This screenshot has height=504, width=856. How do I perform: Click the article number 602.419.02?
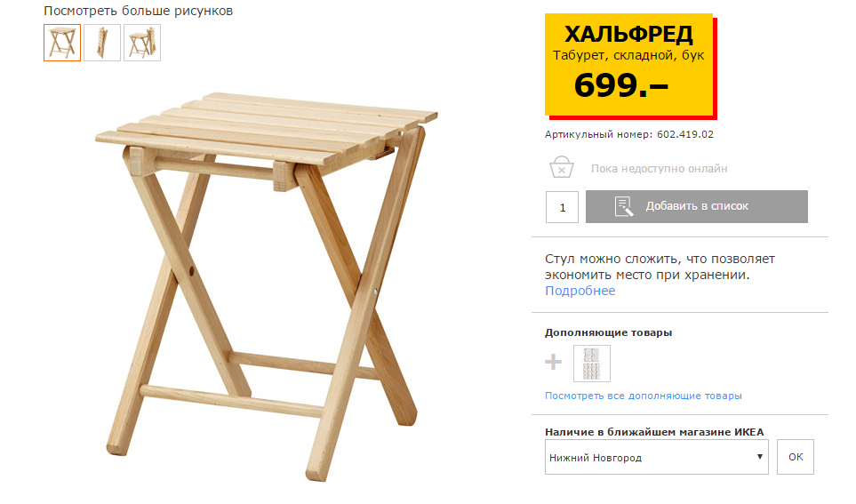click(685, 134)
